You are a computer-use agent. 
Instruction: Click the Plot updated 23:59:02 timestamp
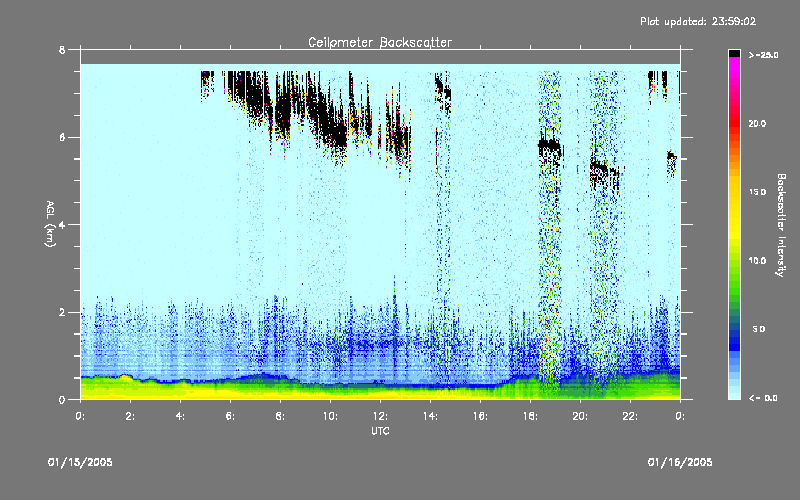click(x=698, y=21)
